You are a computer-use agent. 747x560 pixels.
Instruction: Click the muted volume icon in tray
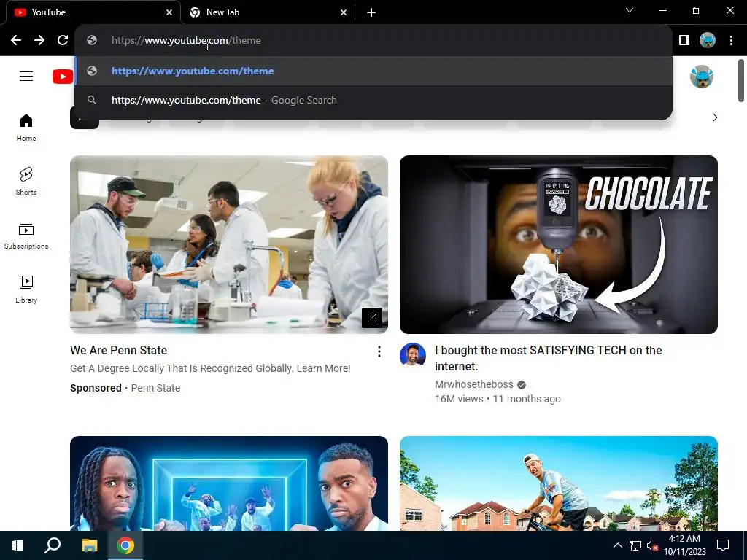[x=652, y=545]
